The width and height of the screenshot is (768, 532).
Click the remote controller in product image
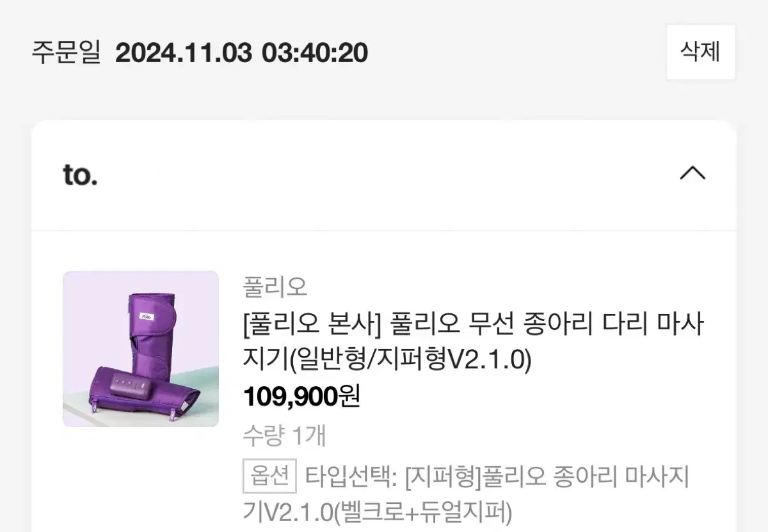131,387
